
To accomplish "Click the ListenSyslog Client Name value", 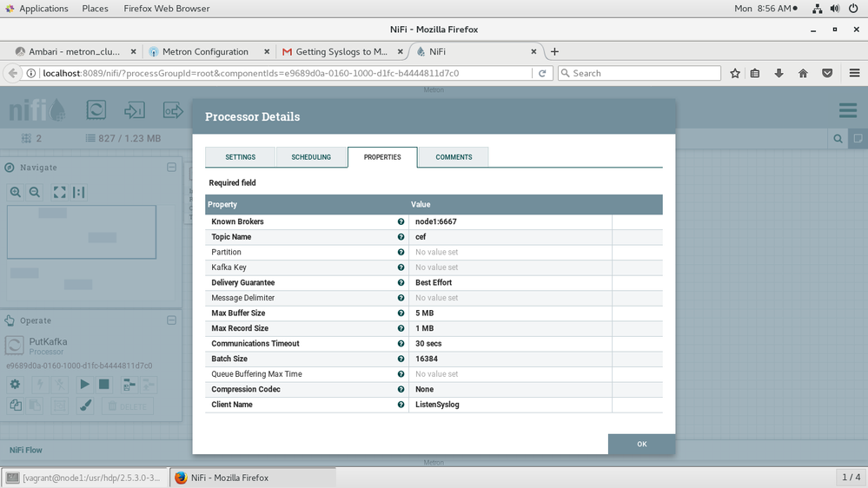I will coord(437,405).
